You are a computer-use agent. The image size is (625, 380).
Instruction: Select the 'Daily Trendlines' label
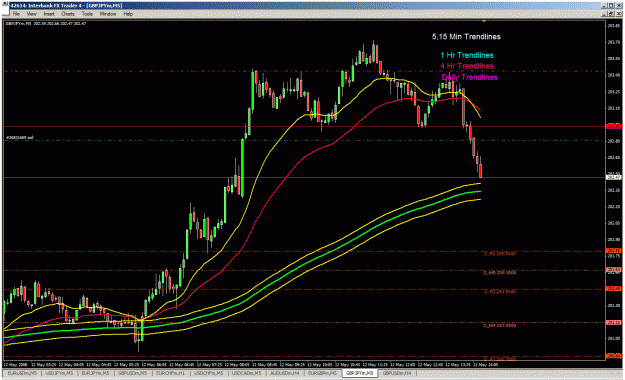coord(470,77)
